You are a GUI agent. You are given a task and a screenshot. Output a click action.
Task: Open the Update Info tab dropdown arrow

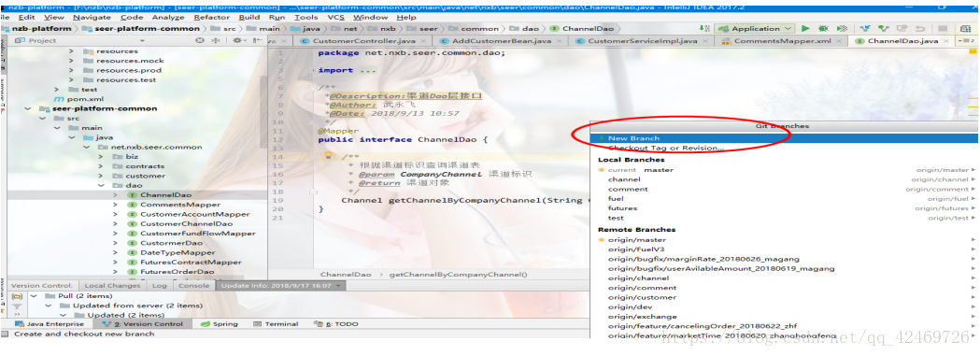tap(338, 285)
